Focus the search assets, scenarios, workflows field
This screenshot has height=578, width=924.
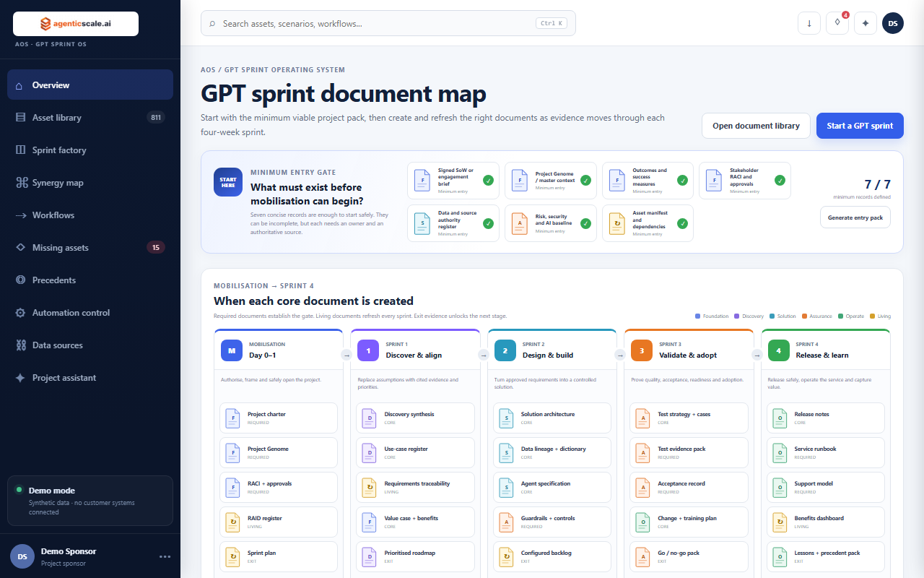pos(388,23)
